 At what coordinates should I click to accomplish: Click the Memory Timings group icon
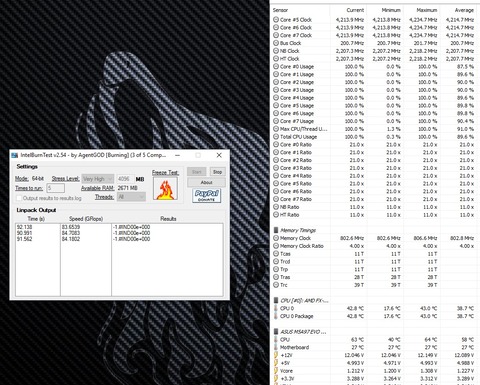click(276, 230)
